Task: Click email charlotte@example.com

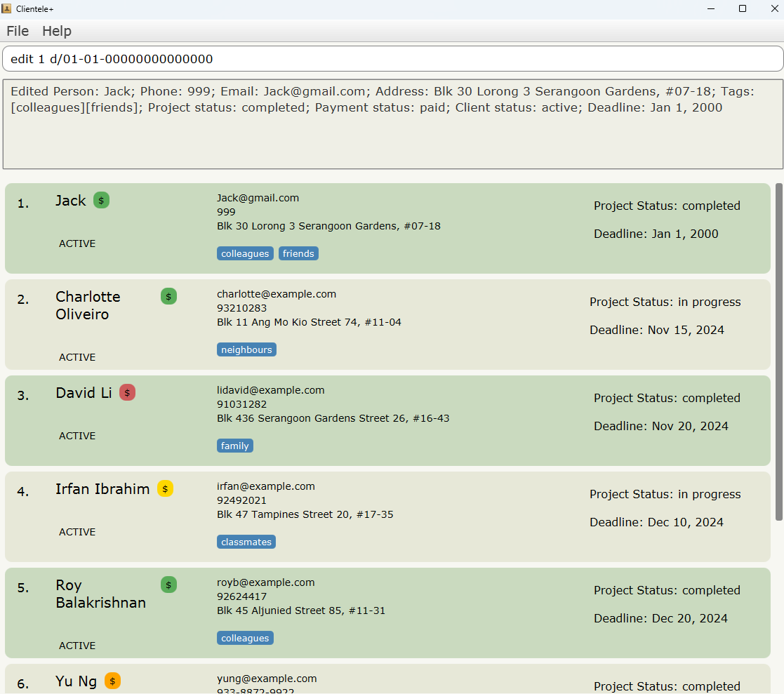Action: click(x=277, y=294)
